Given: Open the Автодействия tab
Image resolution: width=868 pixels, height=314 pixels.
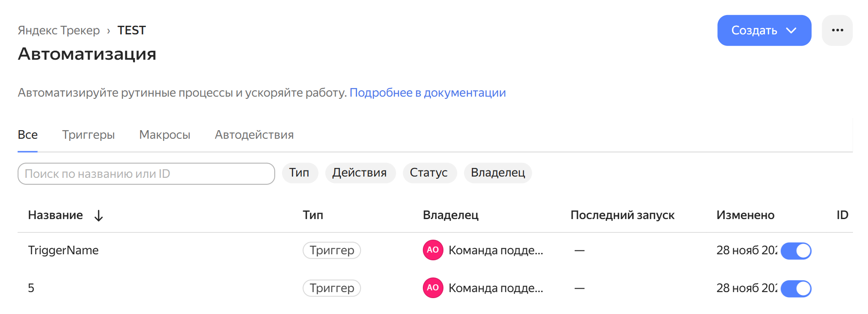Looking at the screenshot, I should click(x=254, y=135).
